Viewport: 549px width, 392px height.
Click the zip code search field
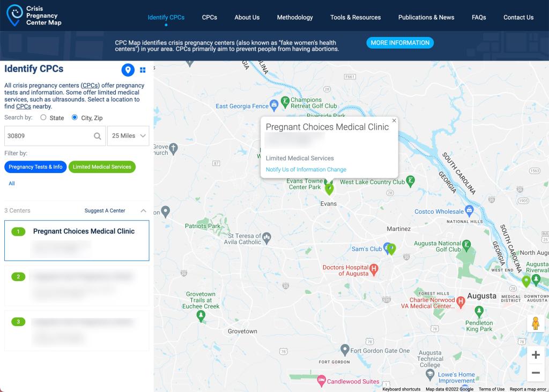(48, 136)
